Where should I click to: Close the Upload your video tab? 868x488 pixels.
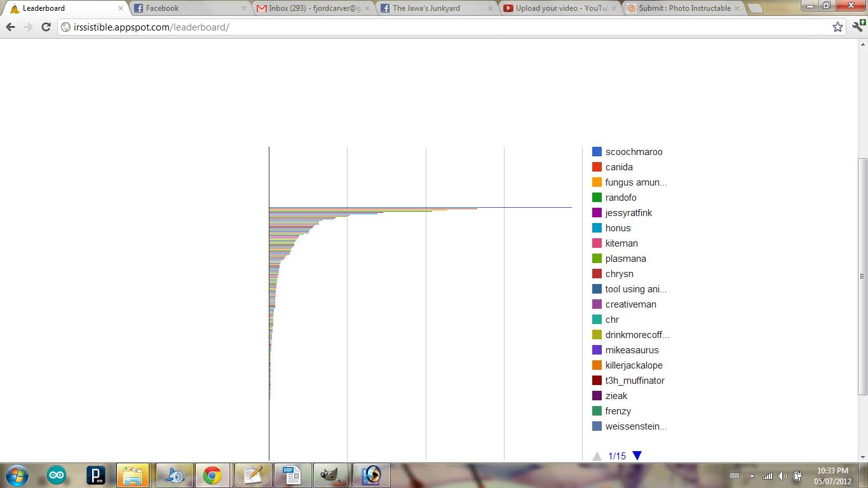(613, 8)
